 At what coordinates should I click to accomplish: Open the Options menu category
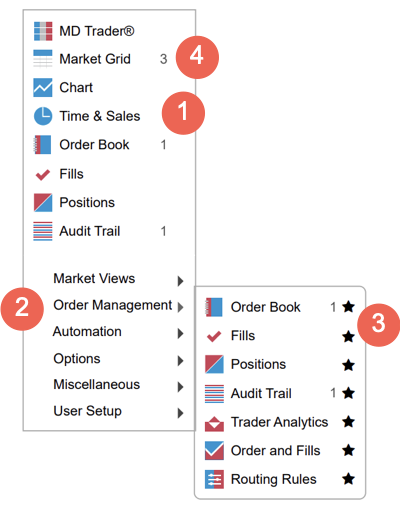pos(77,359)
